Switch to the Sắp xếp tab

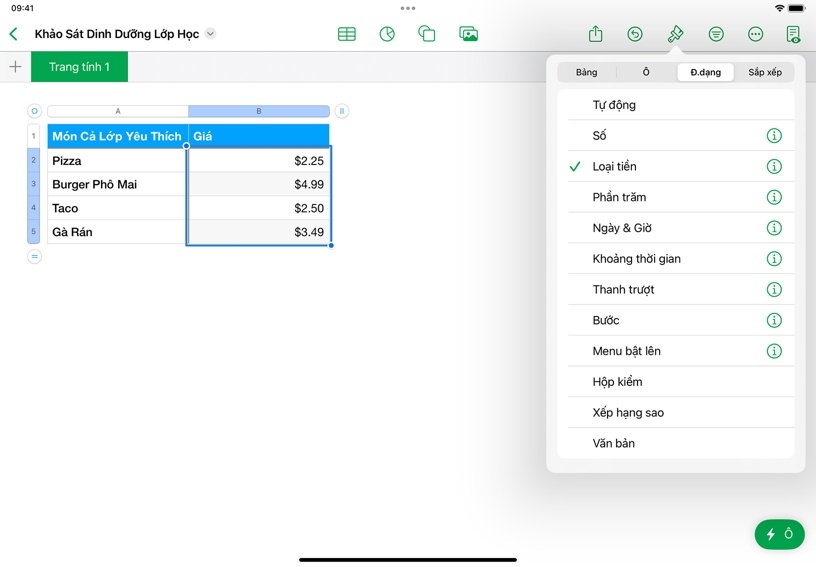point(765,73)
